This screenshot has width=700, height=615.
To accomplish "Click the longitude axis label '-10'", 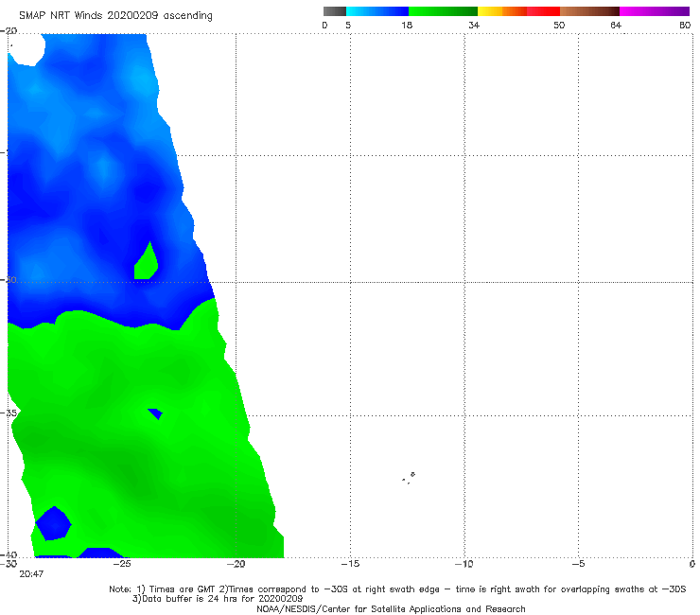I will click(464, 564).
